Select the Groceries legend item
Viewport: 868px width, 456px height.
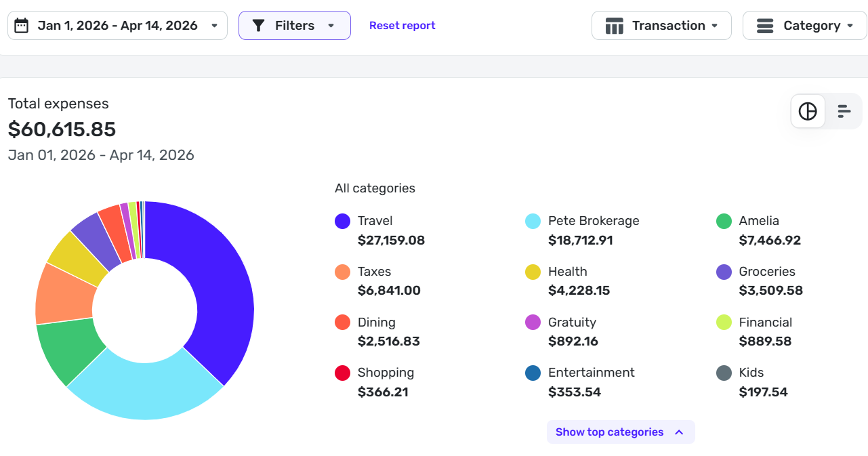[x=766, y=272]
